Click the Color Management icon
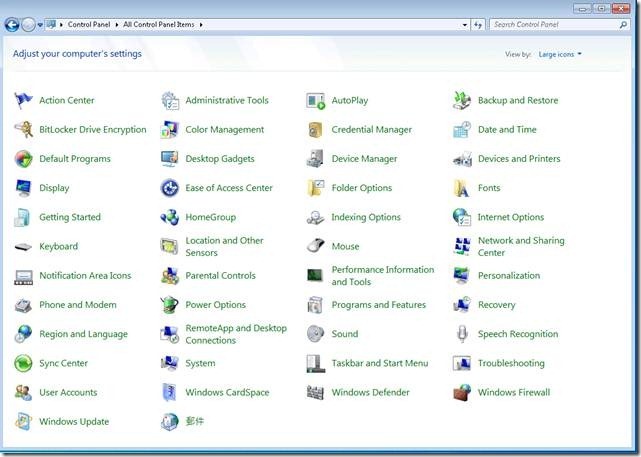 (x=170, y=130)
